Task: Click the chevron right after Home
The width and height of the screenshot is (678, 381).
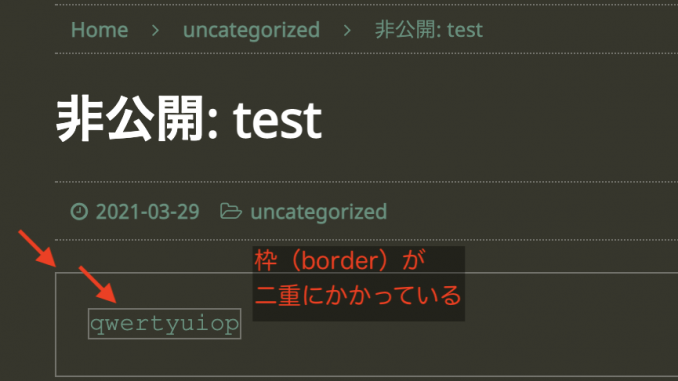Action: tap(155, 30)
